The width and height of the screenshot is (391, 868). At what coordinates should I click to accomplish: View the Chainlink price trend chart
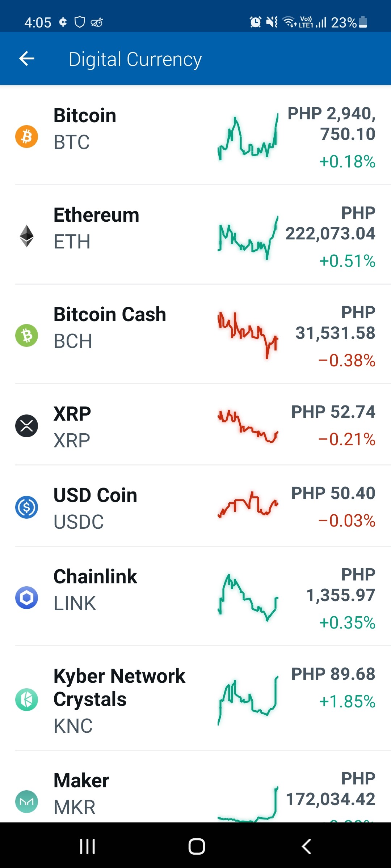(x=248, y=597)
